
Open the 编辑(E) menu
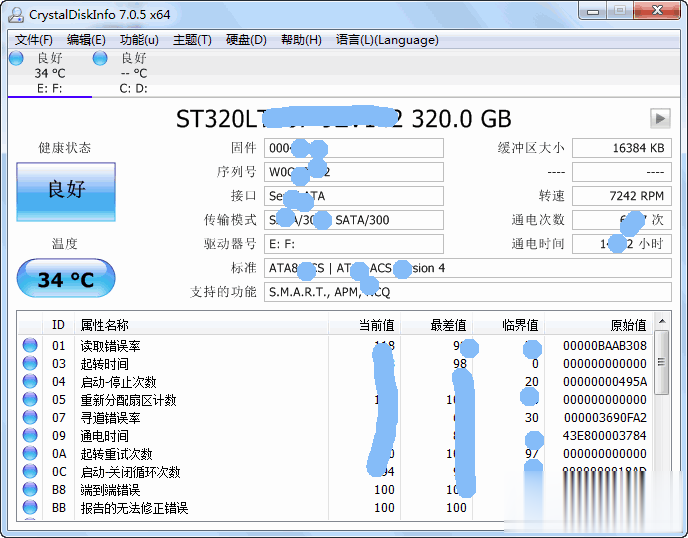pyautogui.click(x=86, y=40)
